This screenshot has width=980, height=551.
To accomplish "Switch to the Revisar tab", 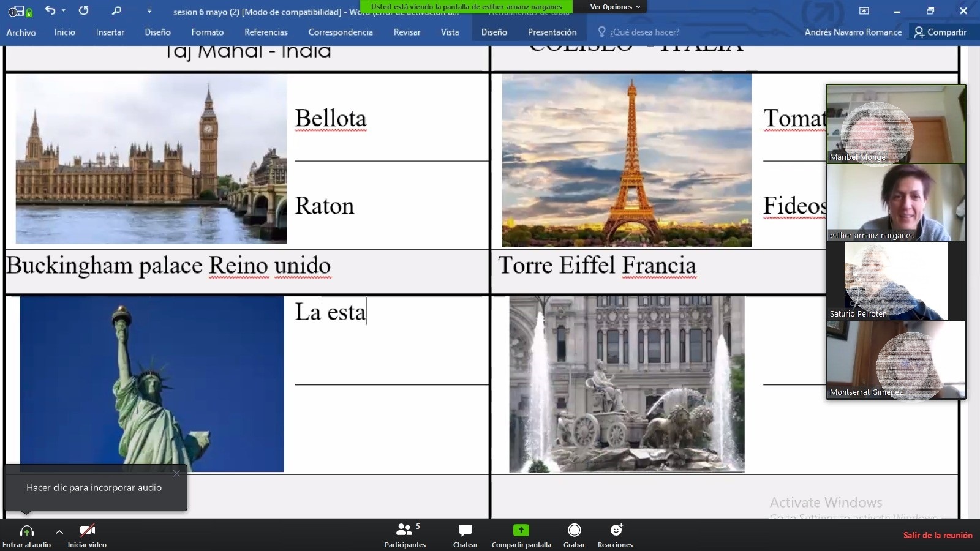I will 407,32.
